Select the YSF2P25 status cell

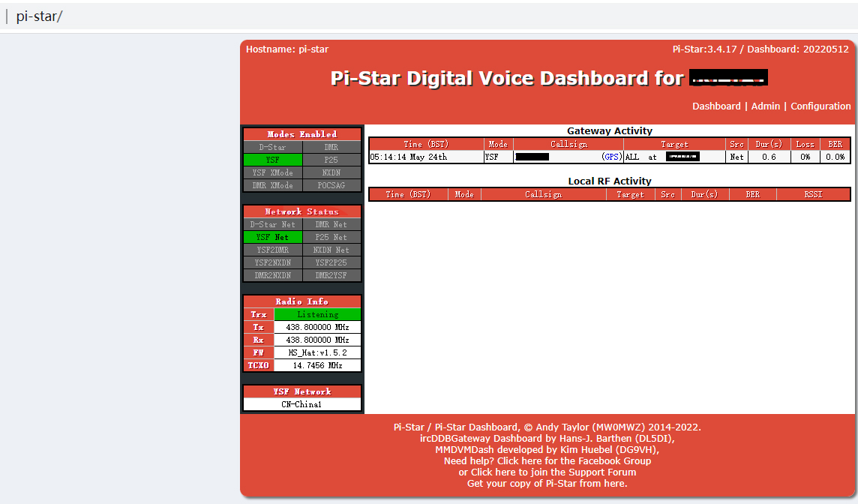331,262
